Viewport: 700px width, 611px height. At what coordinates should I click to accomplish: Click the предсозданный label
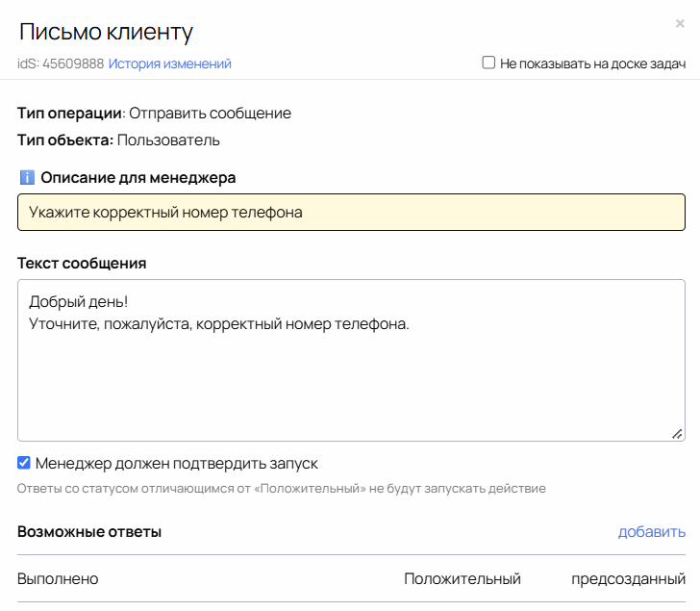tap(628, 579)
